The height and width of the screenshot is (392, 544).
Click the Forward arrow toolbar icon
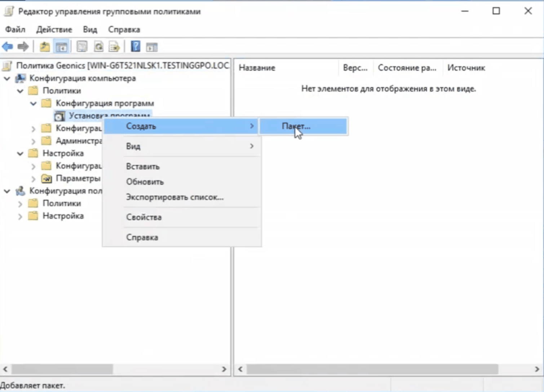[23, 47]
